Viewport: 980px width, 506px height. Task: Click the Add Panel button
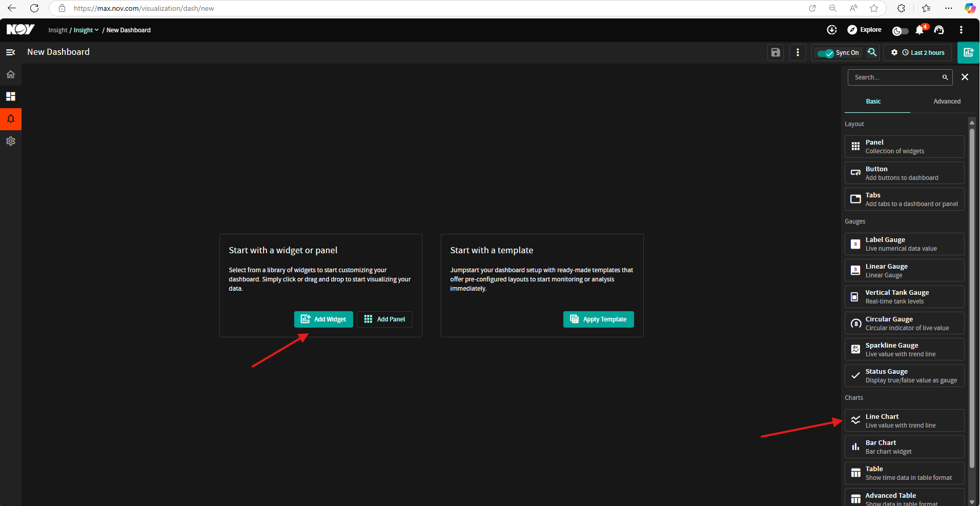coord(384,319)
